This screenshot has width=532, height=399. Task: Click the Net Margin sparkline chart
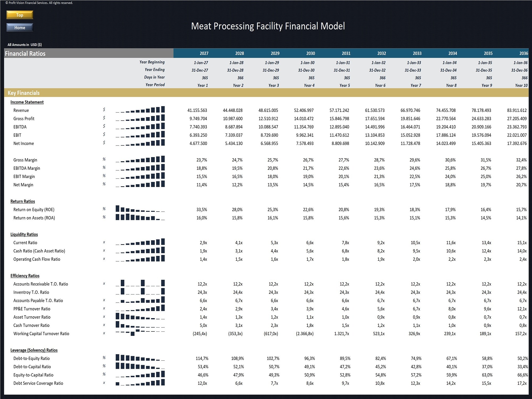(140, 184)
